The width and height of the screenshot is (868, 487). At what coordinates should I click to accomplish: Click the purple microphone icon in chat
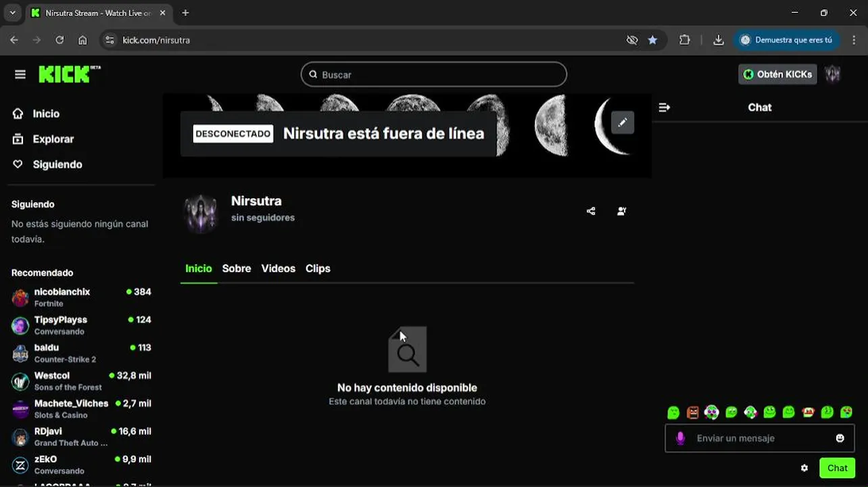tap(681, 438)
